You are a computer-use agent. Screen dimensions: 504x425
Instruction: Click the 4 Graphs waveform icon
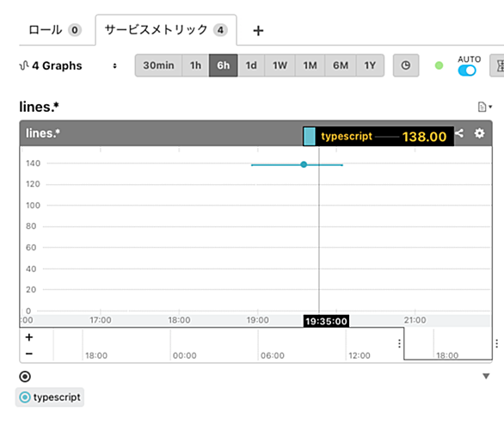pyautogui.click(x=24, y=65)
